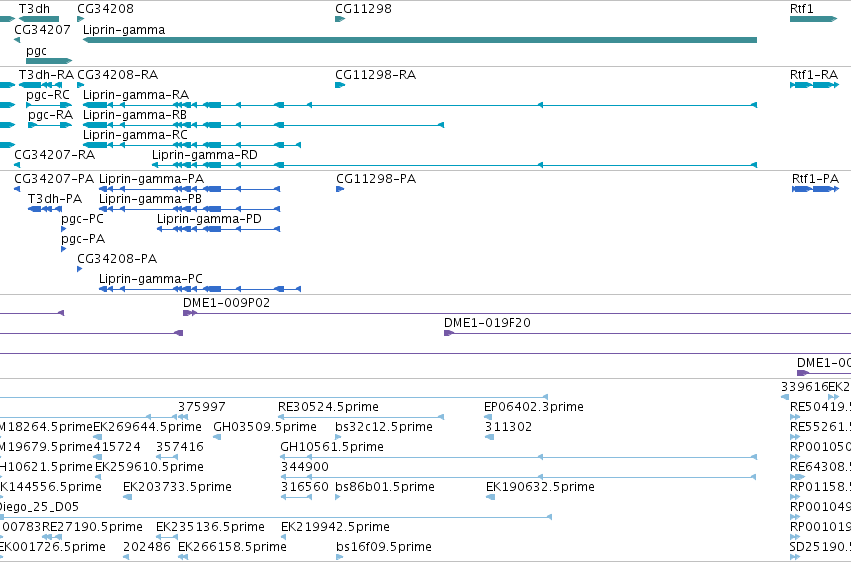This screenshot has height=562, width=851.
Task: Select the CG34208 gene label
Action: click(x=105, y=9)
